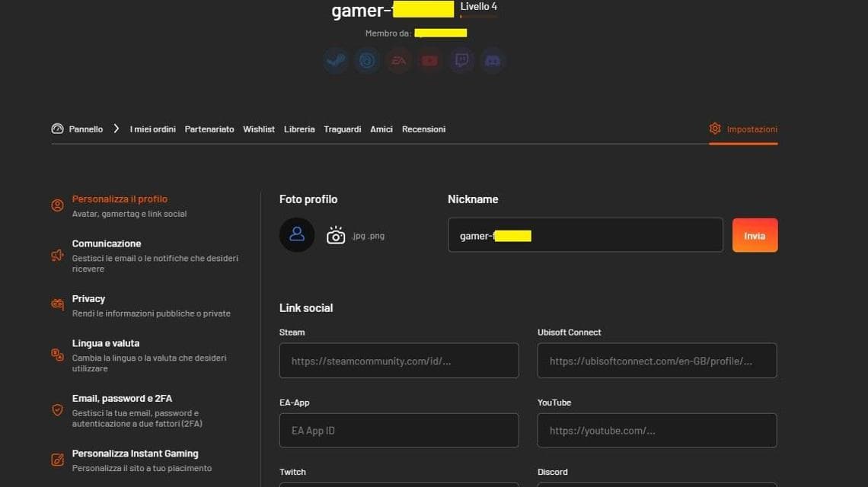Click 'Personalizza il sito a tuo piacimento' text

click(x=142, y=468)
